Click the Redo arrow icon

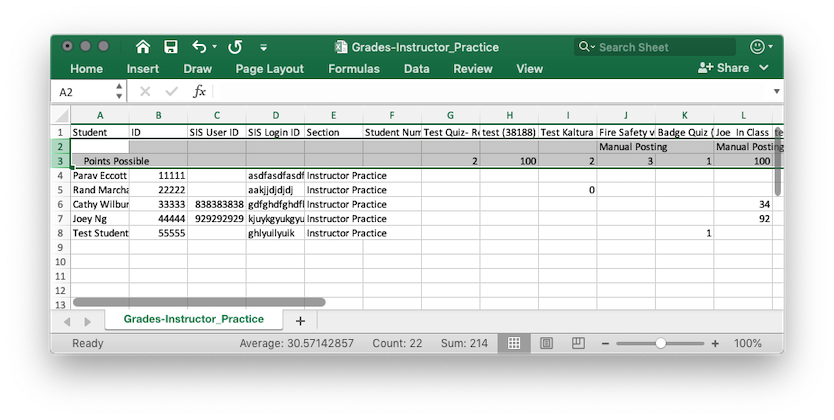[x=235, y=47]
